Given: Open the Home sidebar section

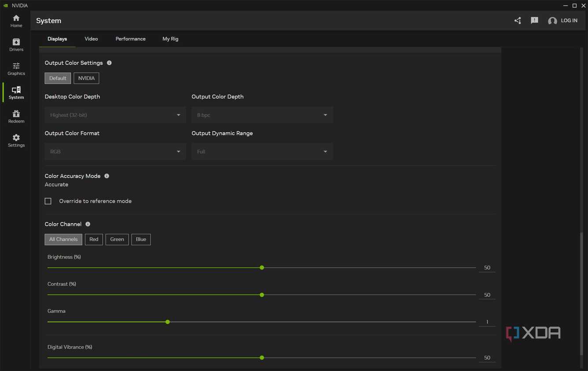Looking at the screenshot, I should pos(16,21).
